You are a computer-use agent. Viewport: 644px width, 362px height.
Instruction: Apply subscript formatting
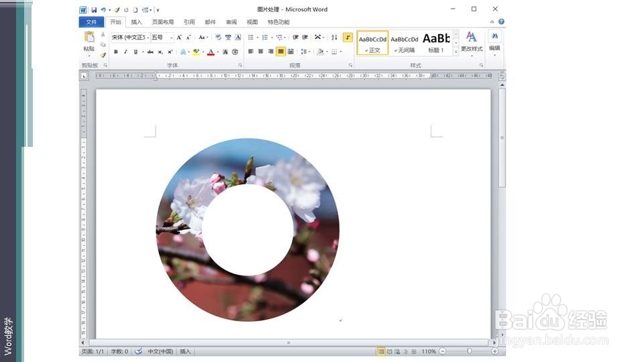160,52
